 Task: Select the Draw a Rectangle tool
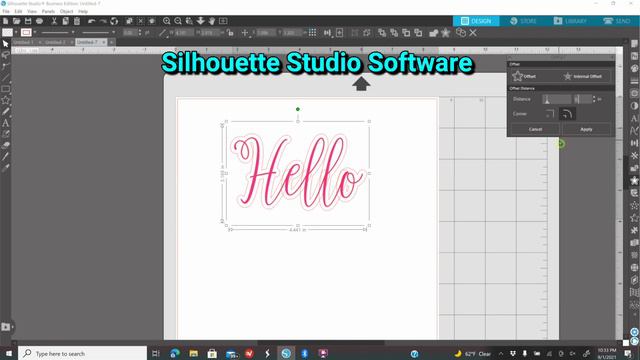point(6,89)
